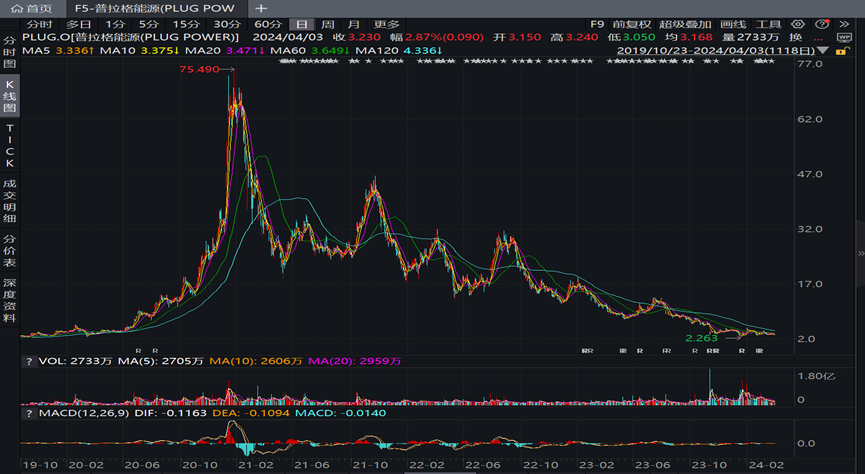This screenshot has height=474, width=865.
Task: Open help question mark icon
Action: pos(822,24)
